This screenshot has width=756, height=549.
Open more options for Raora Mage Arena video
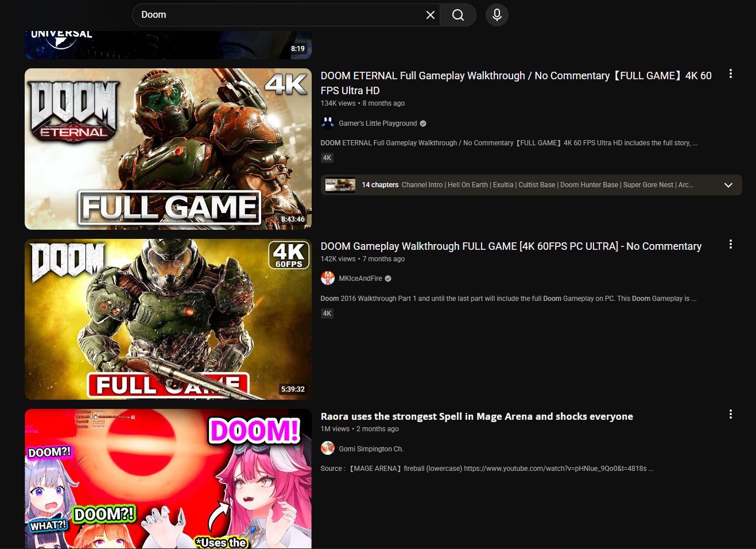[731, 415]
